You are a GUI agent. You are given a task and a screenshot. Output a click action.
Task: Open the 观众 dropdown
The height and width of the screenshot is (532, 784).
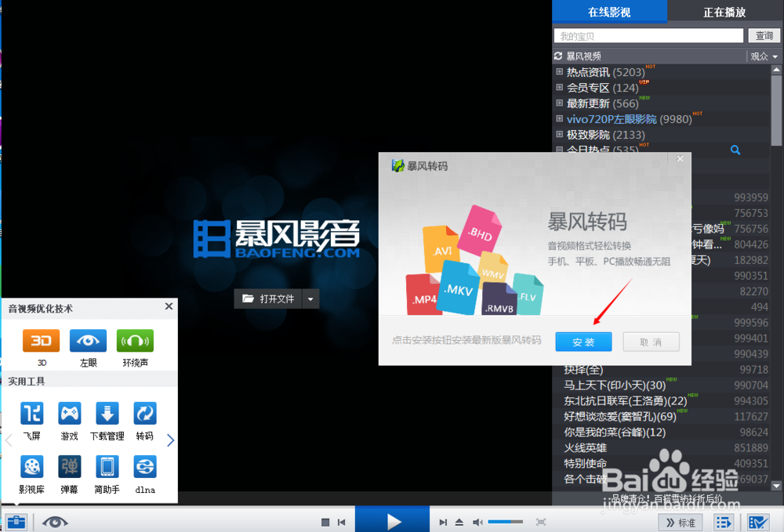(764, 56)
